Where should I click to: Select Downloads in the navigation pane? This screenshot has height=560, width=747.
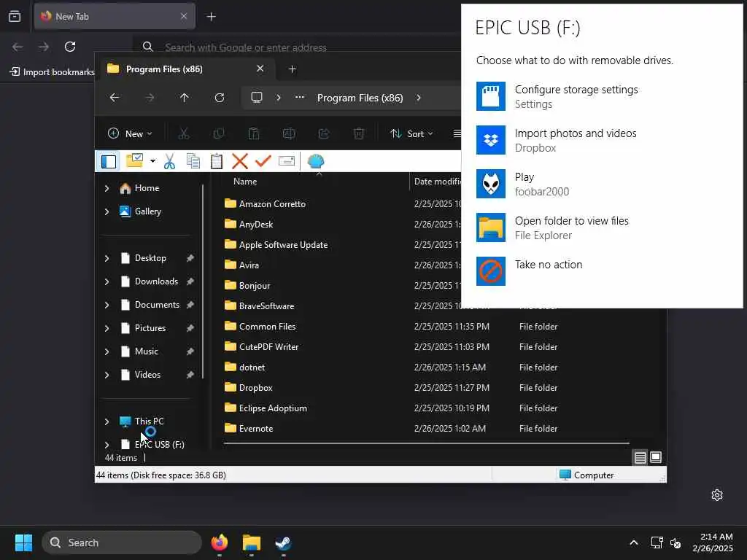click(x=155, y=281)
